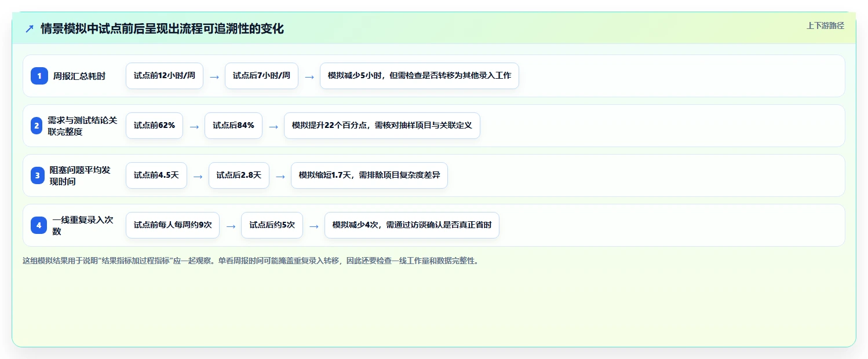
Task: Click the arrow after 试点后7小时/周
Action: pyautogui.click(x=309, y=76)
